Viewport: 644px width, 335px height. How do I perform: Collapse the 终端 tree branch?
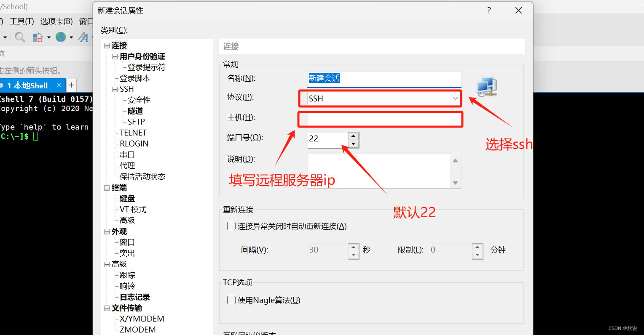point(107,187)
